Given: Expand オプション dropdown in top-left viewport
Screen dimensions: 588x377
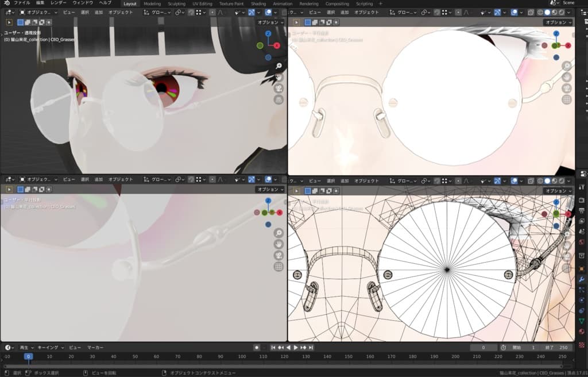Looking at the screenshot, I should 270,22.
